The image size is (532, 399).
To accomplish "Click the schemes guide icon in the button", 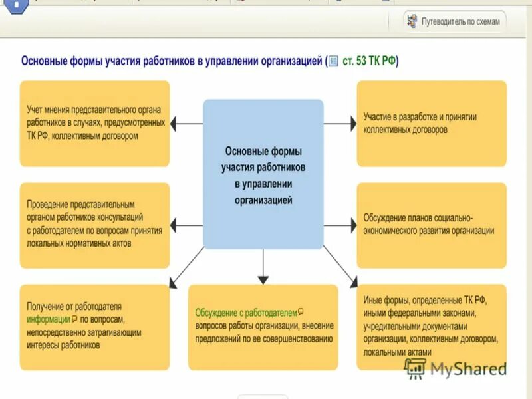I will (412, 21).
